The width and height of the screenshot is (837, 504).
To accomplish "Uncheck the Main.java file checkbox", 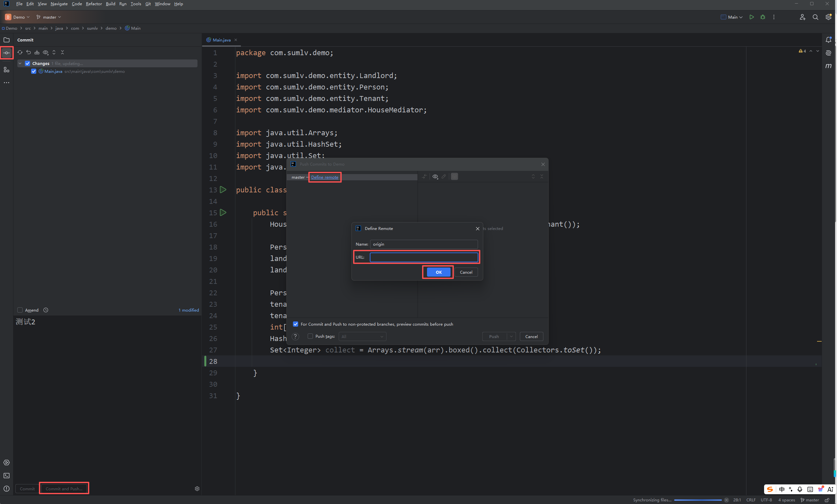I will (x=34, y=71).
